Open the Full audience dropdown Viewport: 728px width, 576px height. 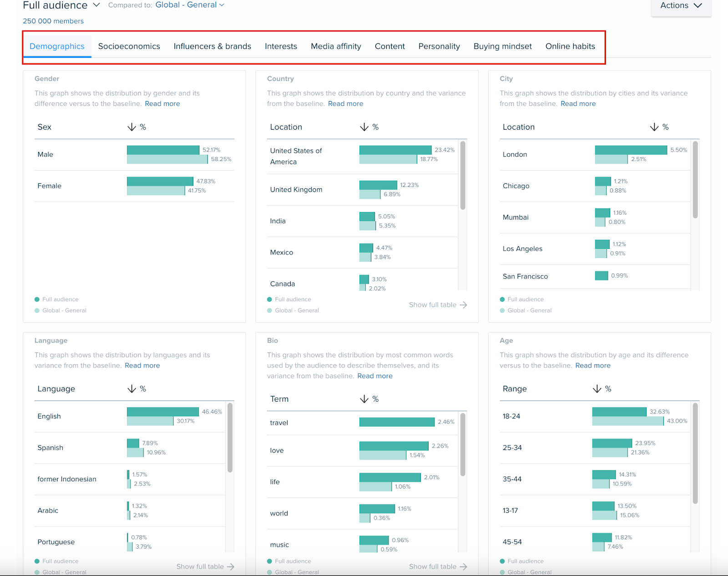(x=96, y=5)
